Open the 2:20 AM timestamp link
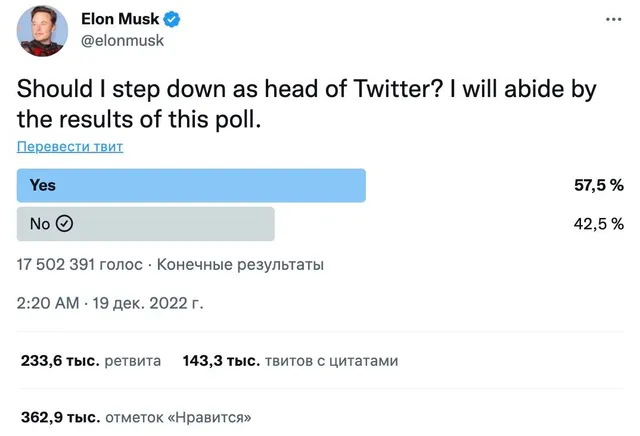Image resolution: width=640 pixels, height=436 pixels. click(48, 303)
